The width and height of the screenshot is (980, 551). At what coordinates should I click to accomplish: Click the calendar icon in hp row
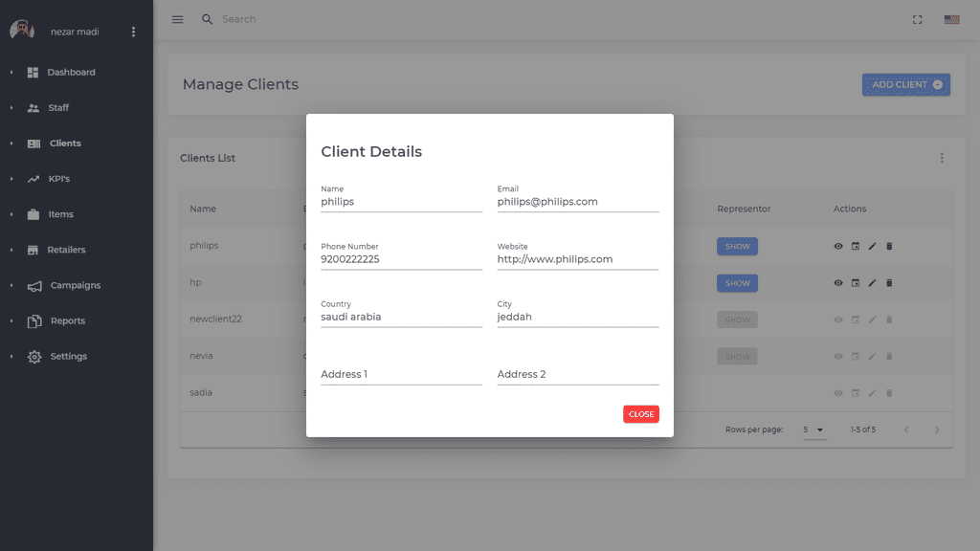855,283
